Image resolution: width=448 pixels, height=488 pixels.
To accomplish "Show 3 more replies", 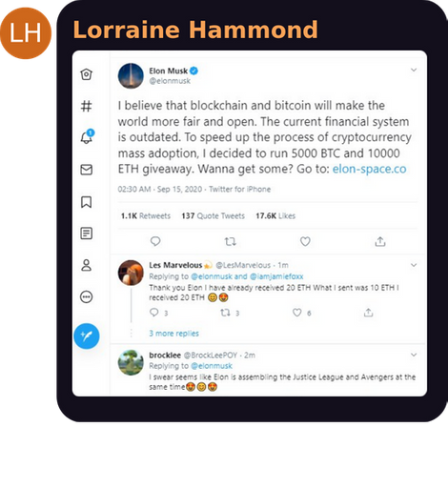I will 173,334.
